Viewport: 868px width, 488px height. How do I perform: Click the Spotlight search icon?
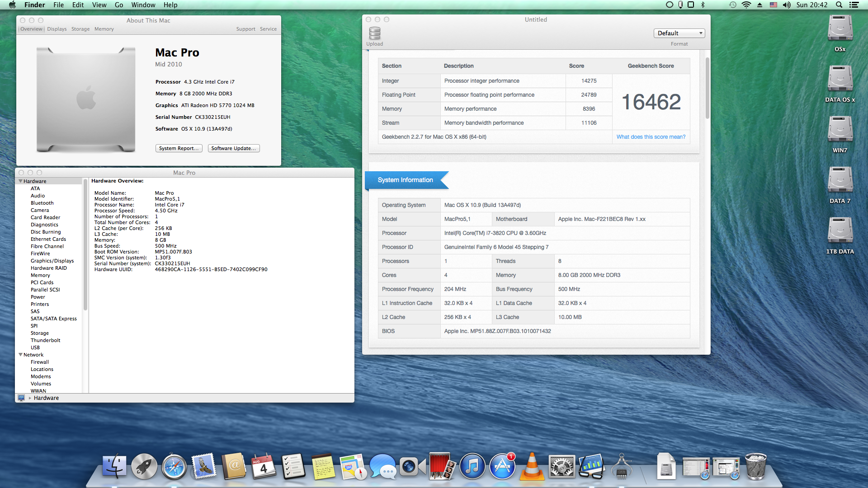(x=839, y=5)
